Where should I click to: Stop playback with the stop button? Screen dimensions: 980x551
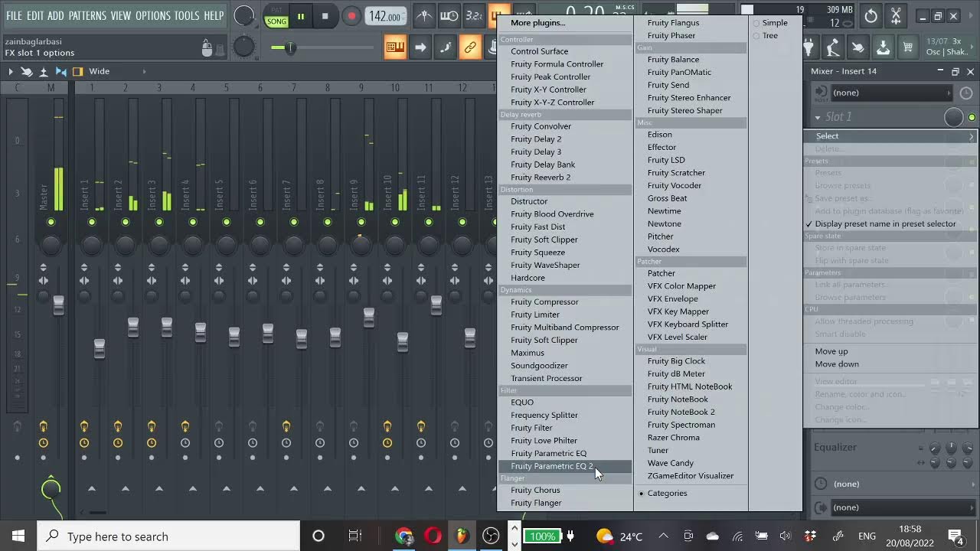(325, 16)
